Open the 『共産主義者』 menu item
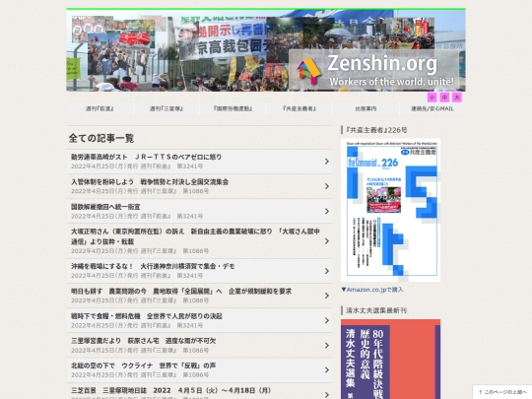This screenshot has width=532, height=399. point(299,108)
